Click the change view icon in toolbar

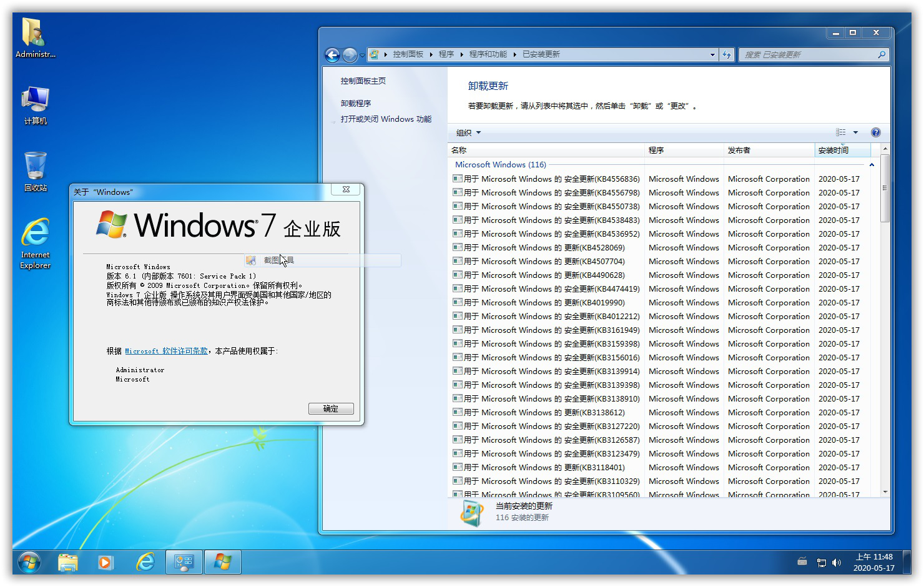[x=841, y=132]
